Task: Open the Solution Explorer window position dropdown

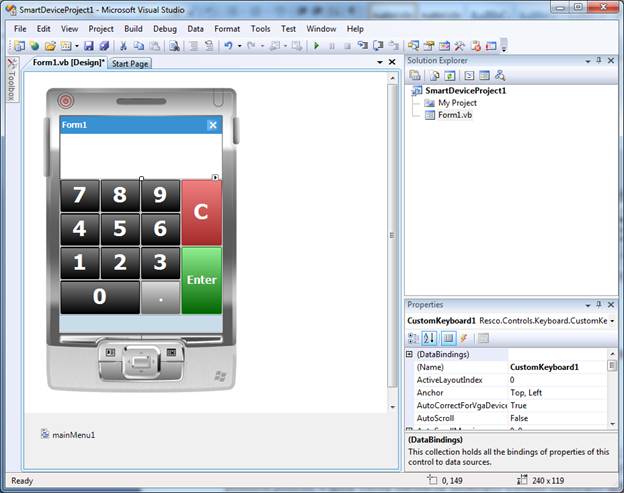Action: tap(587, 61)
